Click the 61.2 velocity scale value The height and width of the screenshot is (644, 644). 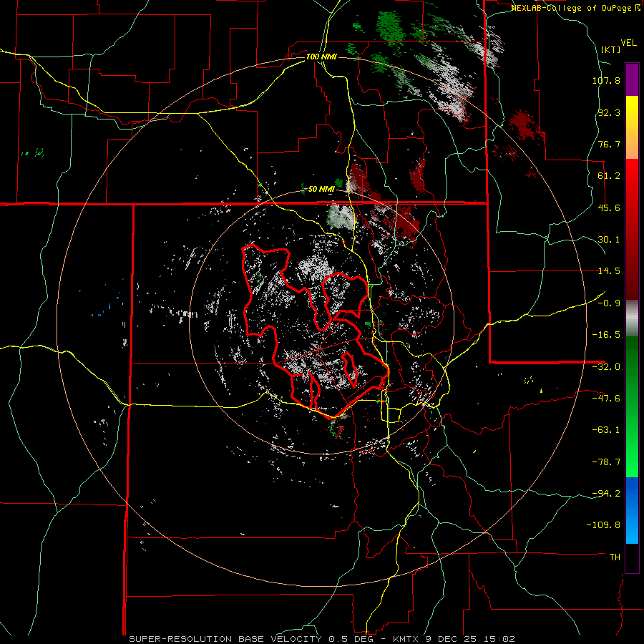pyautogui.click(x=609, y=176)
